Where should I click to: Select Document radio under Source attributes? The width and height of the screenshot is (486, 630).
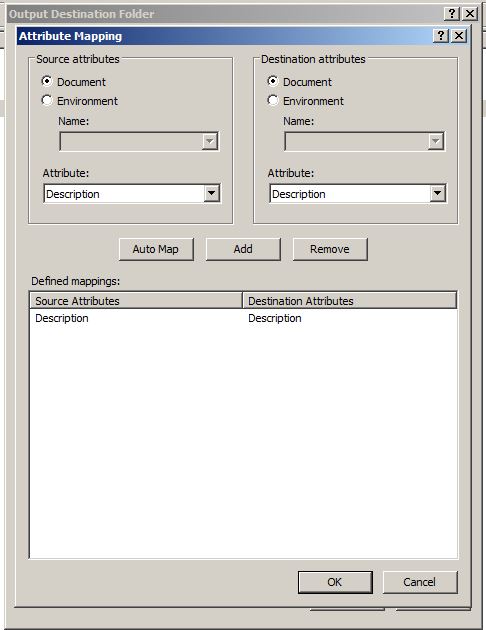pos(47,82)
